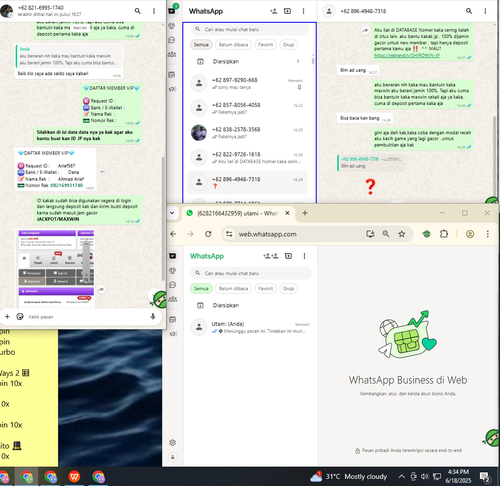Open Advertise megaphone icon in top WhatsApp sidebar
Viewport: 500px width, 486px height.
tap(172, 89)
